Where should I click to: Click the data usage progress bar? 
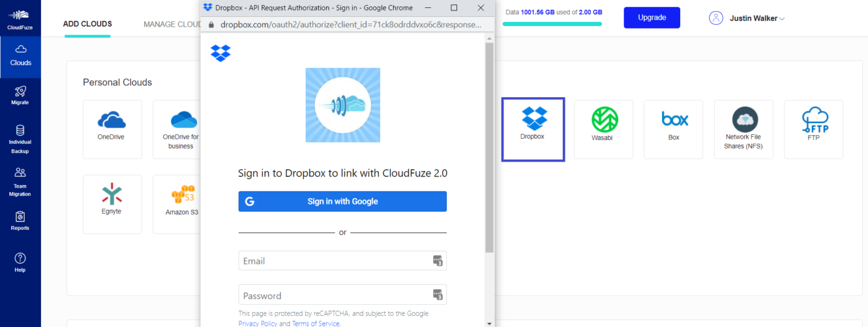tap(552, 24)
